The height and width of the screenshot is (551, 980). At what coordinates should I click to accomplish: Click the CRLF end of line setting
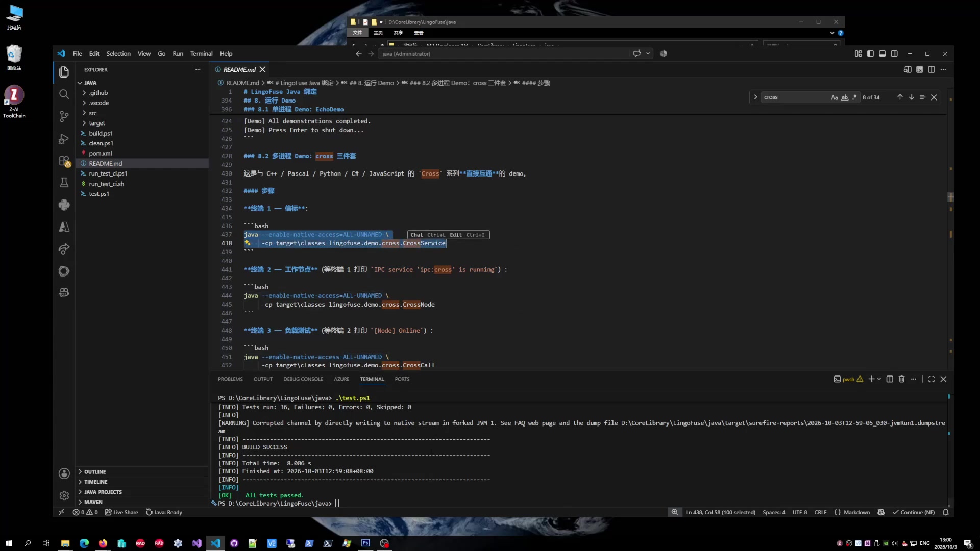pos(820,512)
